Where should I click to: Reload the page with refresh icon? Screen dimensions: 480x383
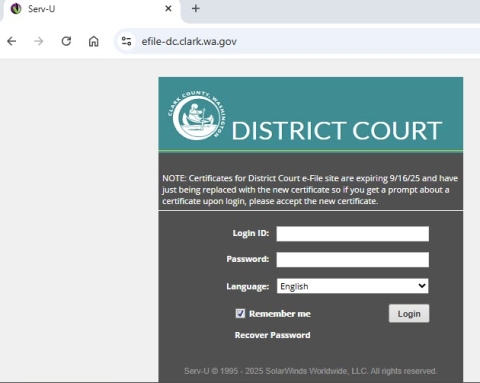coord(66,41)
